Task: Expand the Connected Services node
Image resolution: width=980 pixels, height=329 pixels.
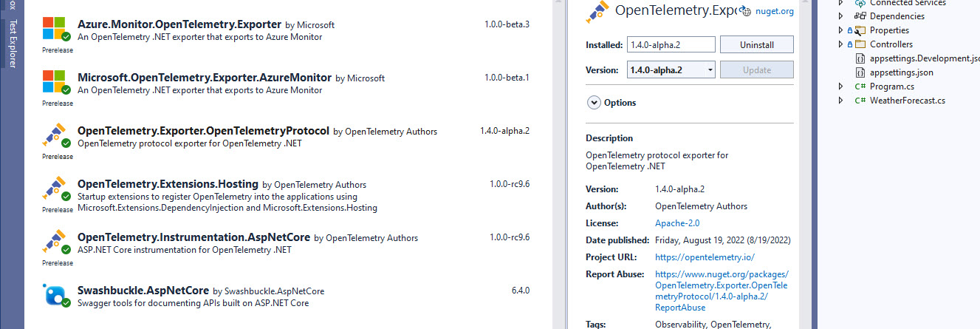Action: tap(841, 3)
